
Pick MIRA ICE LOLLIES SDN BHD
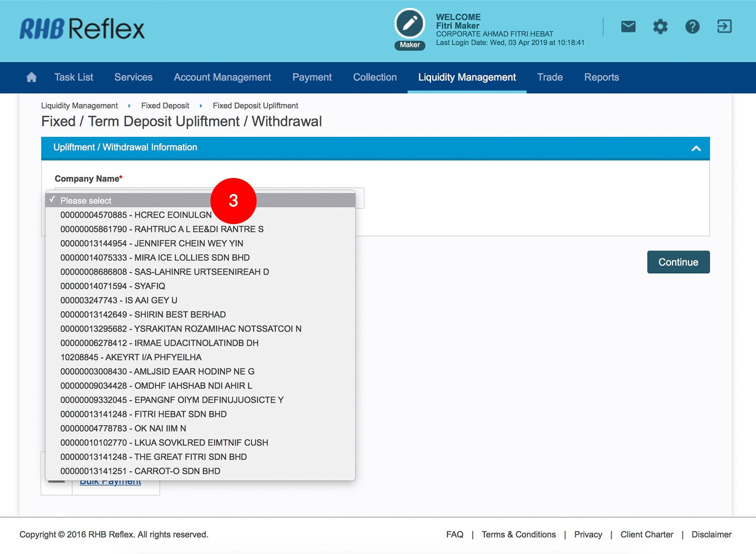click(x=155, y=258)
